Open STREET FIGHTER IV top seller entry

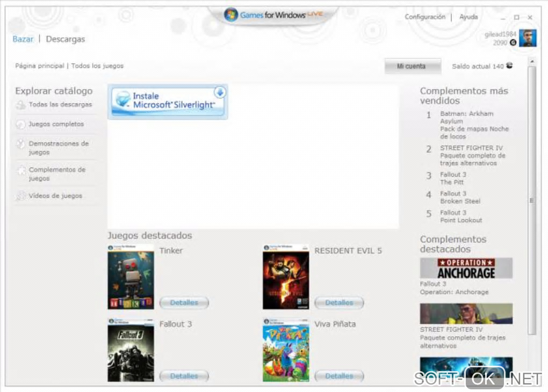point(472,156)
